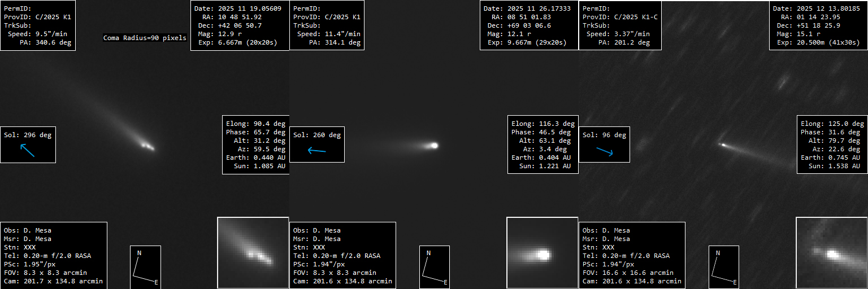The width and height of the screenshot is (868, 289).
Task: Select the 'Dec: +69 03 06.6' entry
Action: [520, 25]
